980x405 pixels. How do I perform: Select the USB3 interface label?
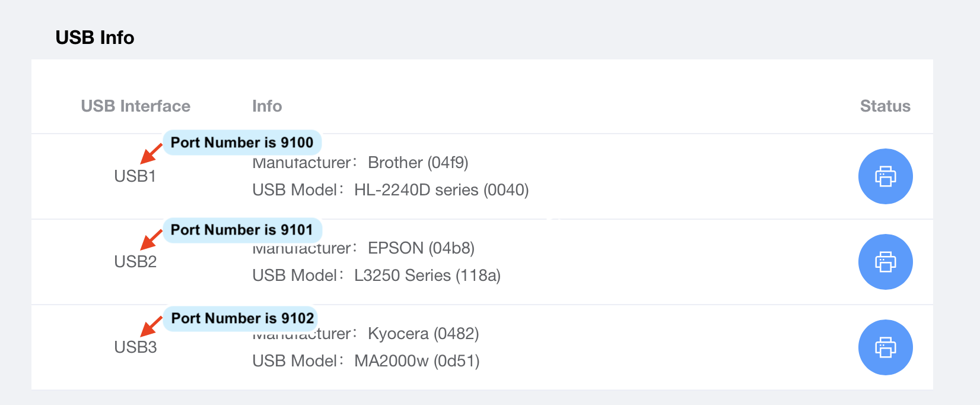tap(135, 347)
